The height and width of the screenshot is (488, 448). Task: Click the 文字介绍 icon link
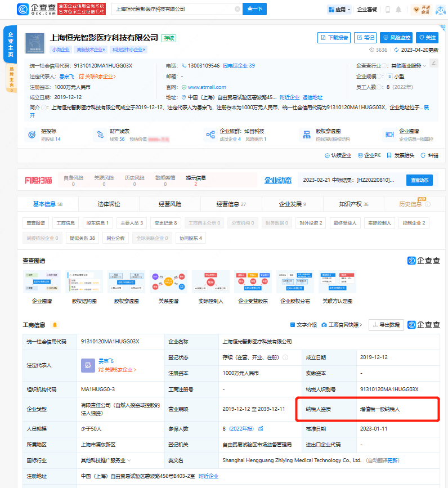click(x=303, y=325)
